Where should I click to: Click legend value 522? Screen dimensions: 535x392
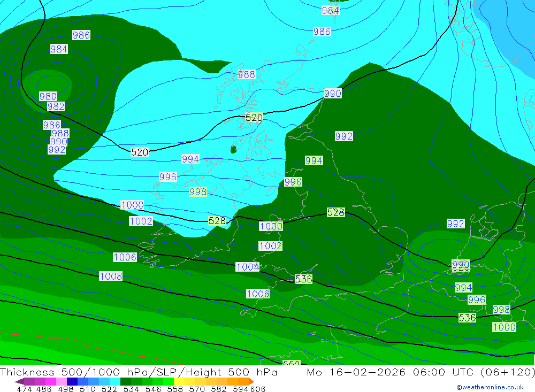pyautogui.click(x=109, y=389)
